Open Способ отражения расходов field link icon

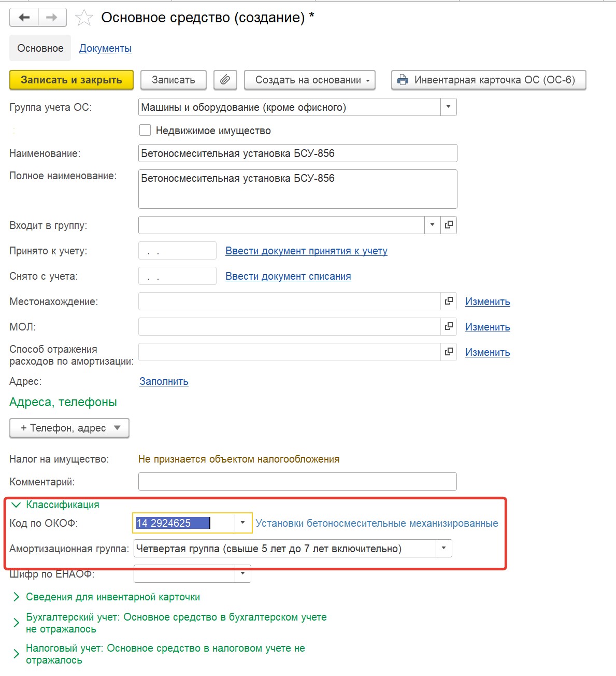click(449, 352)
